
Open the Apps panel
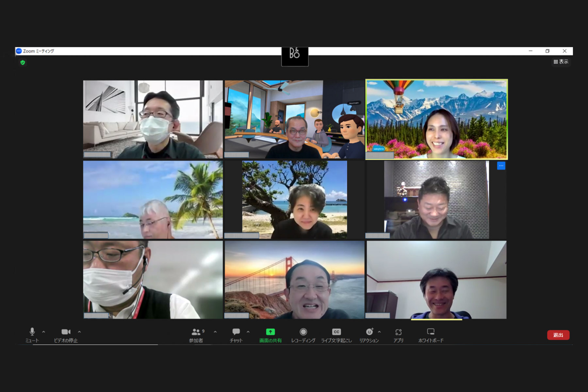(398, 335)
